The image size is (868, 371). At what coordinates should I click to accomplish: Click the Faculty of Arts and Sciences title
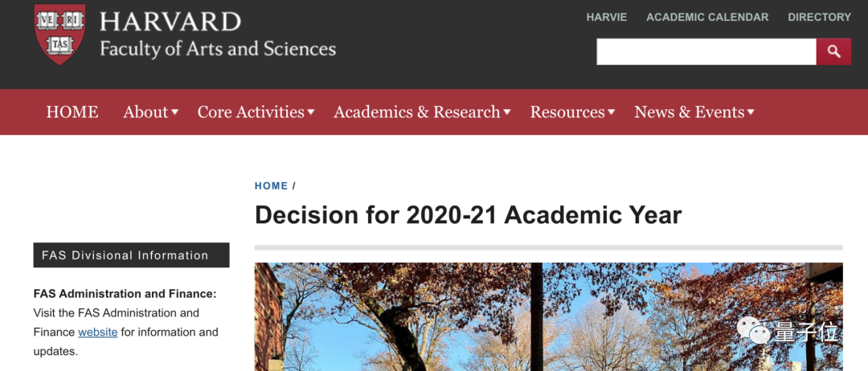pos(218,49)
